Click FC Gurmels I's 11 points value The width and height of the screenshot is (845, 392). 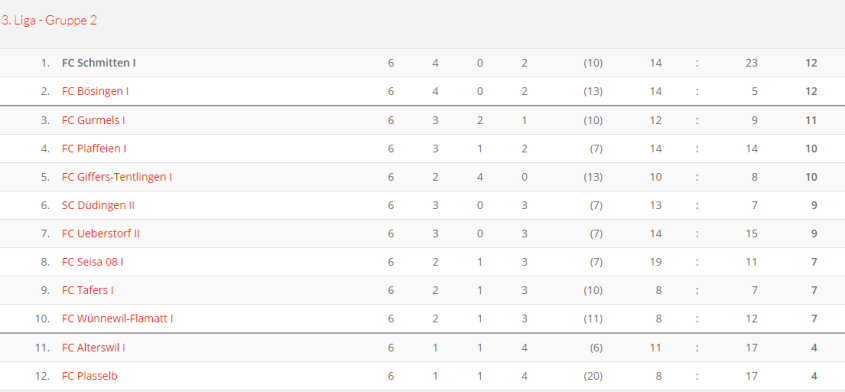[x=811, y=120]
